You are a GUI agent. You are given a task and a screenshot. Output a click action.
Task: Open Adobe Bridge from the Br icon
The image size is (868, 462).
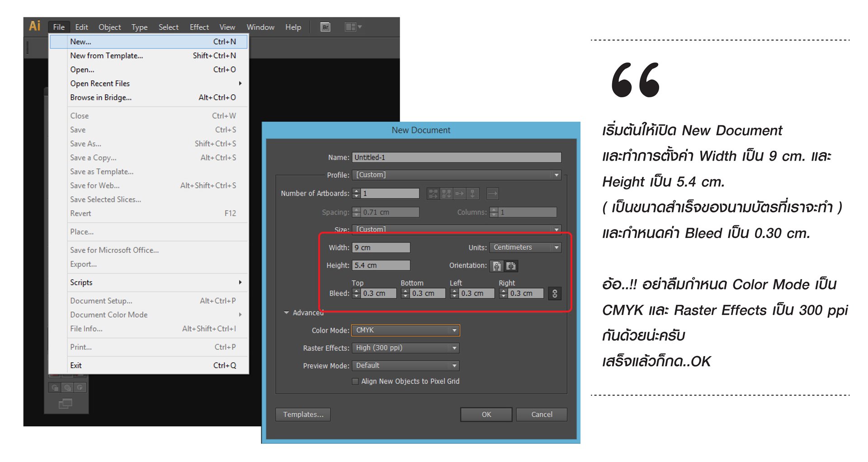325,27
